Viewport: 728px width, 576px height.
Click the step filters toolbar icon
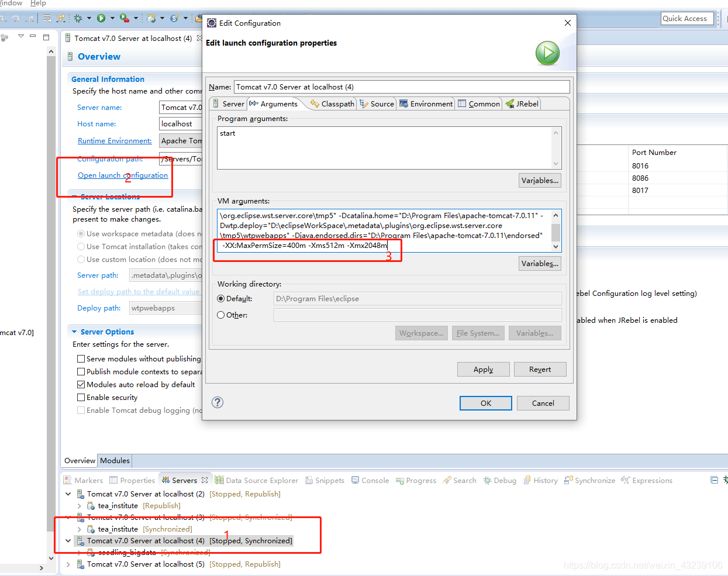point(60,18)
